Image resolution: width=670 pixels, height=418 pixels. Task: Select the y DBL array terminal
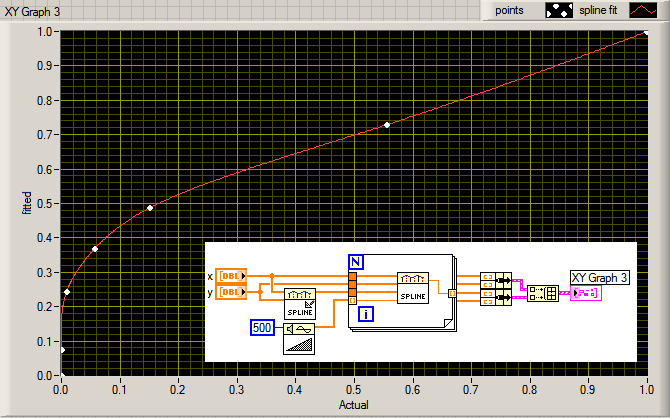(x=231, y=292)
